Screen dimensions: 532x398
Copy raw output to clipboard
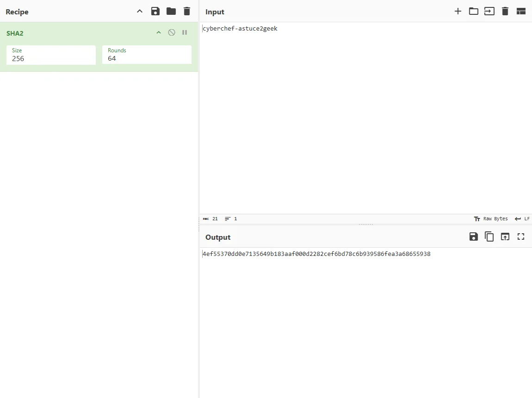489,236
